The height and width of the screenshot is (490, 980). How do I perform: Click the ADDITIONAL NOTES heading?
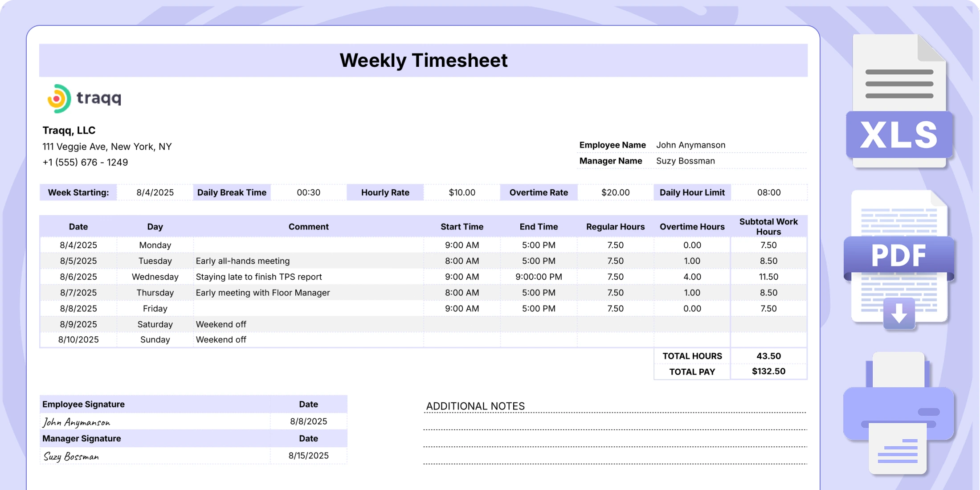tap(475, 406)
